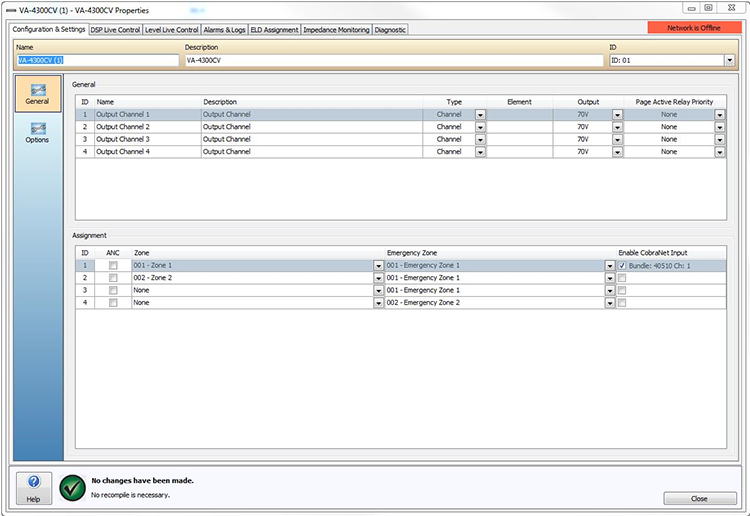The image size is (750, 516).
Task: Click the Element column header
Action: [x=519, y=102]
